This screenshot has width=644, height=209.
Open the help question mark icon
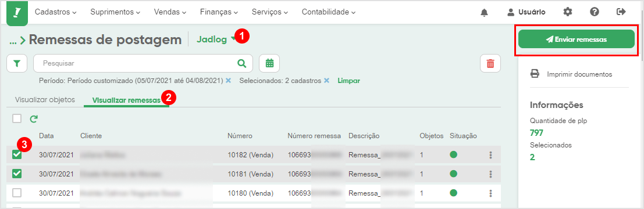coord(595,12)
